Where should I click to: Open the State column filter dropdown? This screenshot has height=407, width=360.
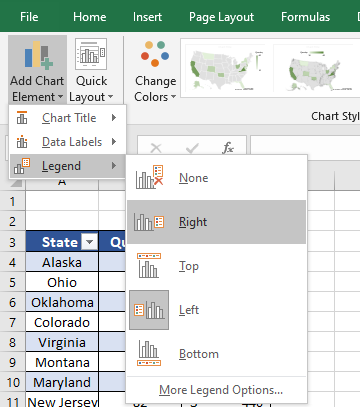90,242
